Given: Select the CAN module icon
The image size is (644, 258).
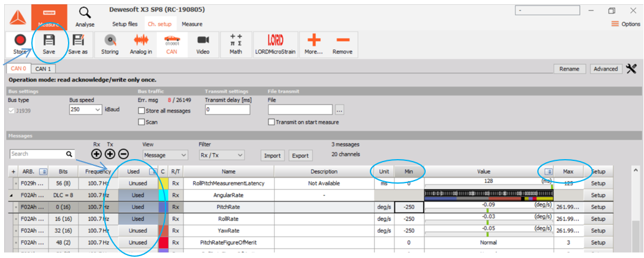Looking at the screenshot, I should 172,41.
